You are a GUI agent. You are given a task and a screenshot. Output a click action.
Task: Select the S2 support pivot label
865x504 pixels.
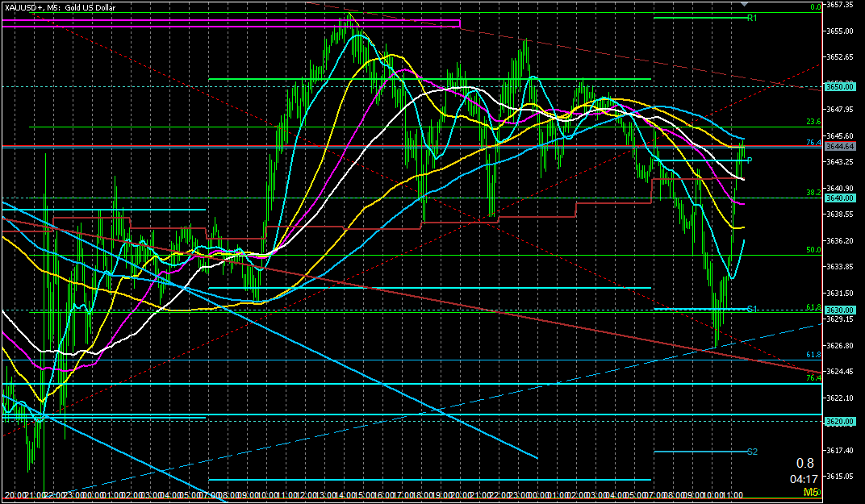coord(751,452)
